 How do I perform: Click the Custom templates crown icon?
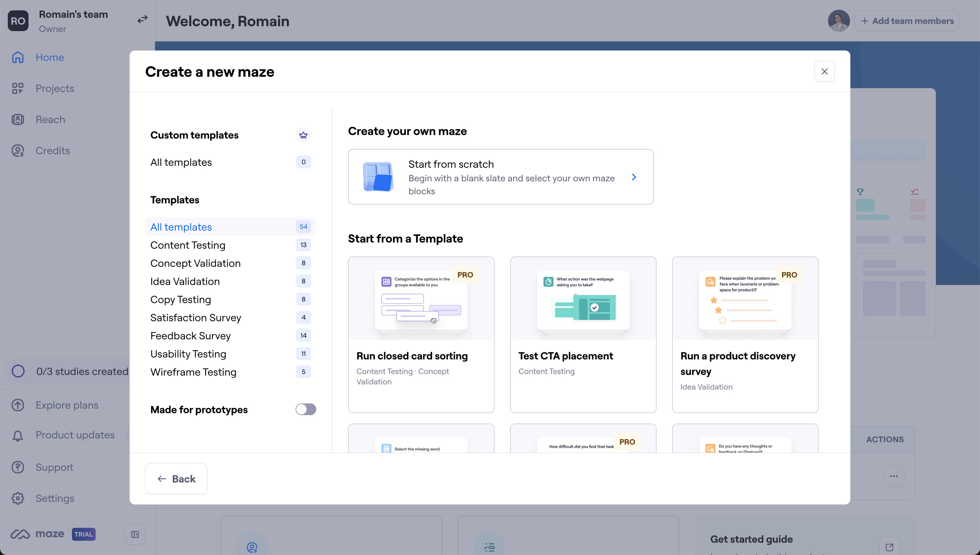click(x=303, y=135)
